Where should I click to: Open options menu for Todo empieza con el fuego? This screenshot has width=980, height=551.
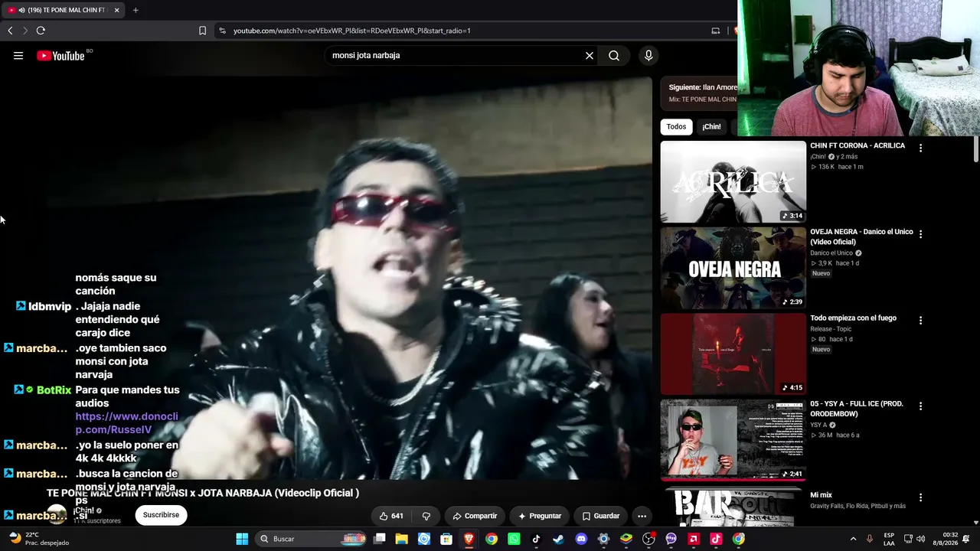click(920, 321)
